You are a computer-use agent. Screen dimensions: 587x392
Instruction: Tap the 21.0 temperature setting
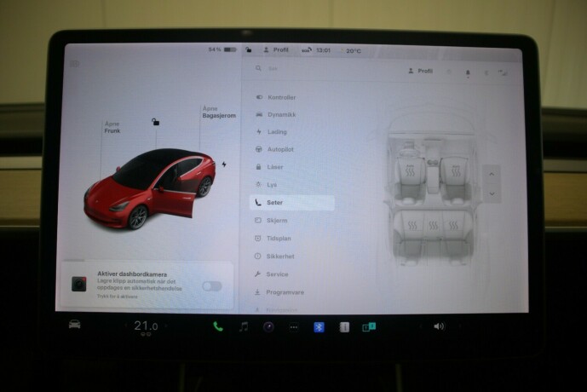(x=146, y=326)
